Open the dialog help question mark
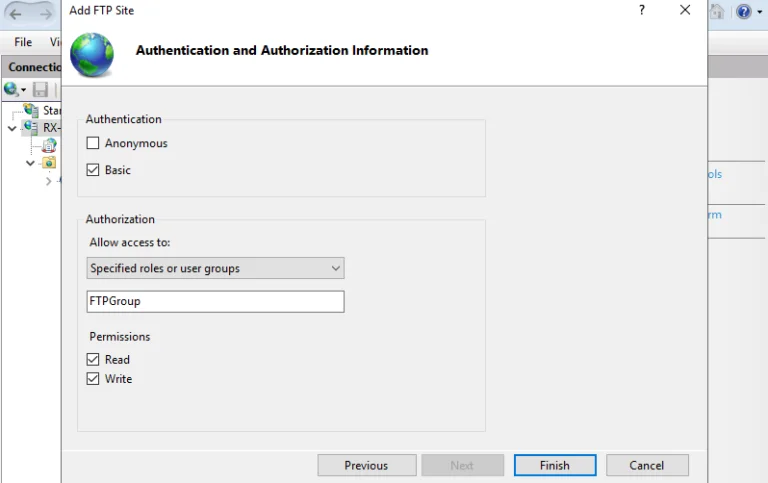Viewport: 768px width, 483px height. coord(642,10)
